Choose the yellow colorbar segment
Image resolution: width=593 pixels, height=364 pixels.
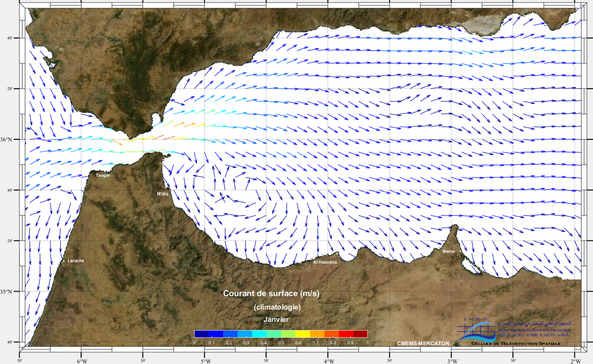(302, 334)
